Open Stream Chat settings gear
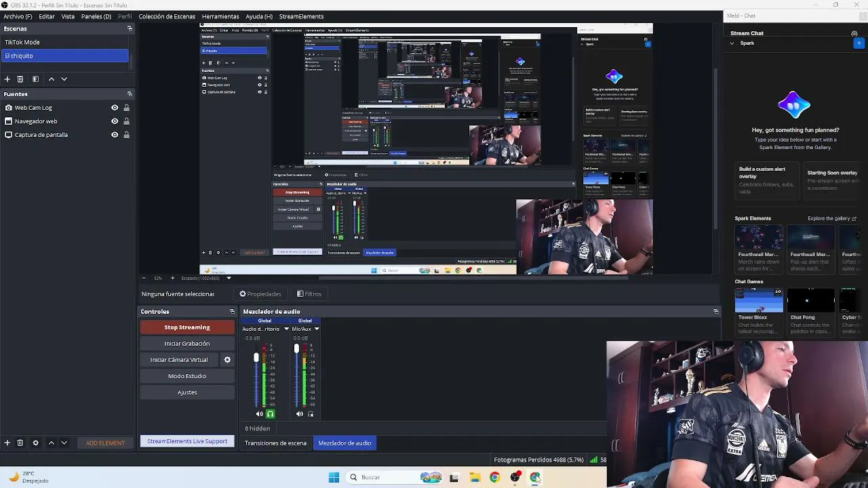 (854, 33)
